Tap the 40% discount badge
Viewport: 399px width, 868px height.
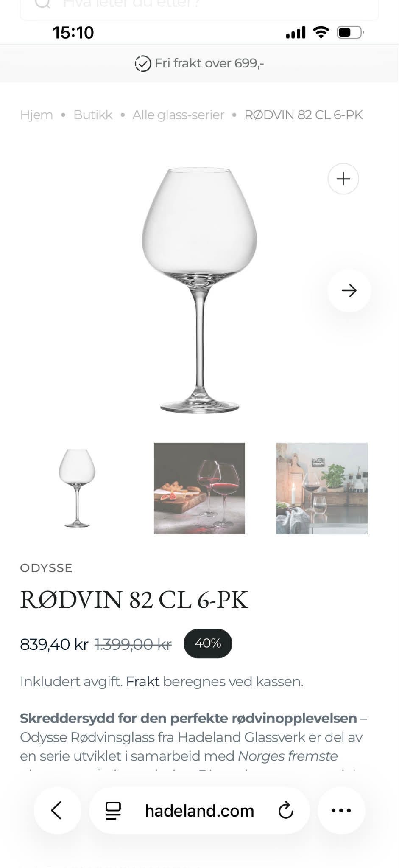(208, 643)
